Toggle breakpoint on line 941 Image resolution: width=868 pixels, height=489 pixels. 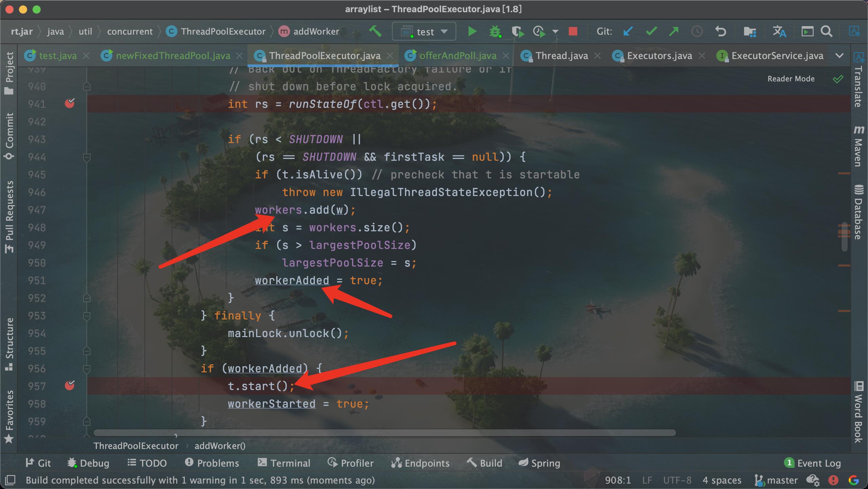tap(70, 103)
